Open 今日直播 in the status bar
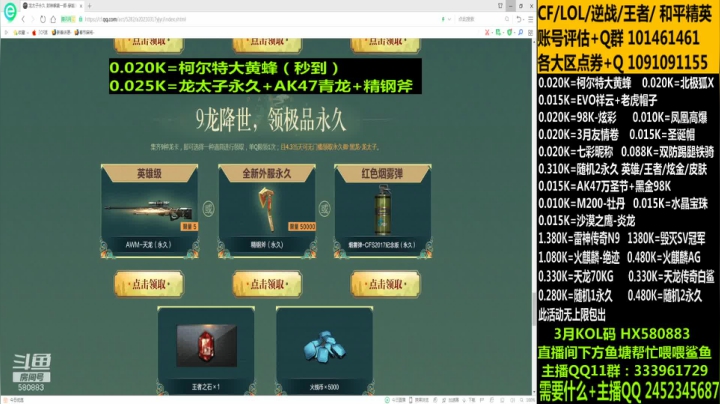Image resolution: width=720 pixels, height=404 pixels. coord(395,400)
